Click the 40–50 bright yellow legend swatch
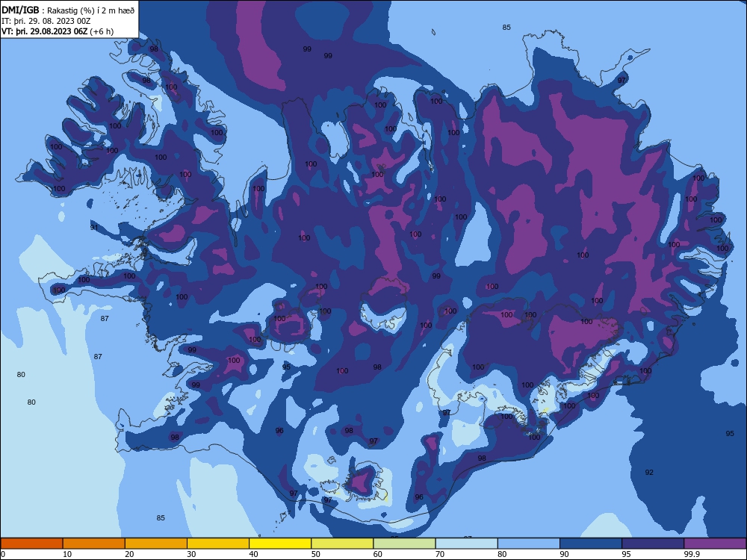Screen dimensions: 747x560 [x=280, y=544]
